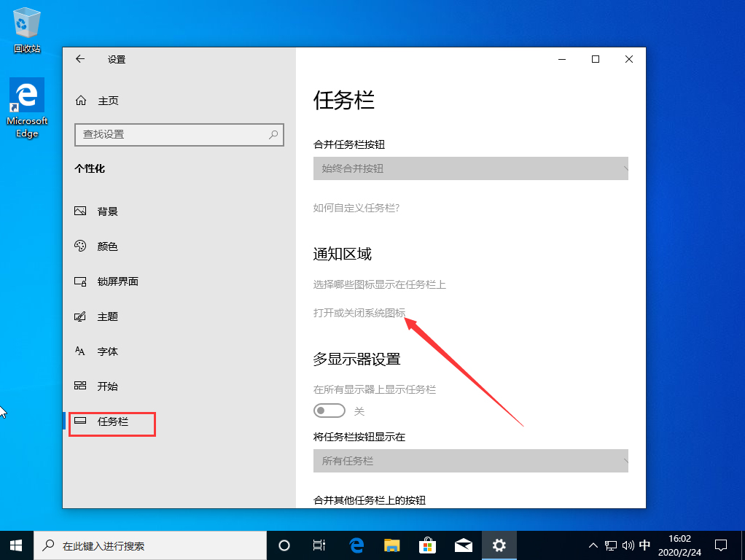The width and height of the screenshot is (745, 560).
Task: Select the 开始 (Start) settings
Action: pyautogui.click(x=107, y=386)
